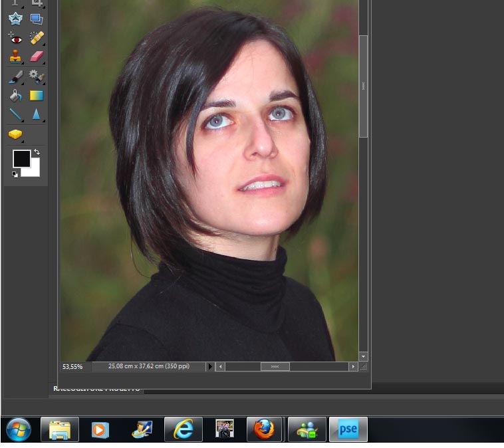The width and height of the screenshot is (504, 448).
Task: Open Firefox from the taskbar
Action: click(x=265, y=429)
